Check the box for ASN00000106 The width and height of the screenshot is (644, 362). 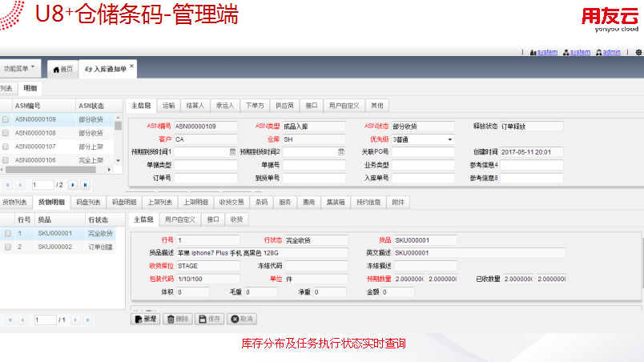click(x=6, y=160)
